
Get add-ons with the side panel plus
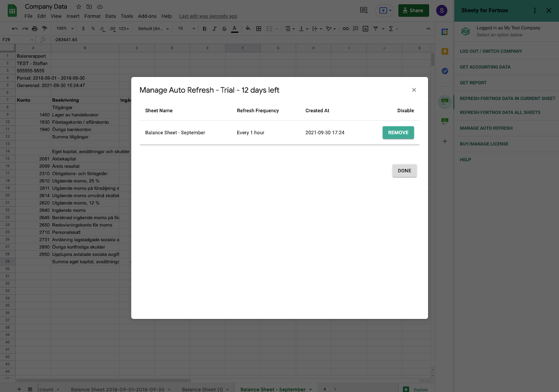click(445, 141)
